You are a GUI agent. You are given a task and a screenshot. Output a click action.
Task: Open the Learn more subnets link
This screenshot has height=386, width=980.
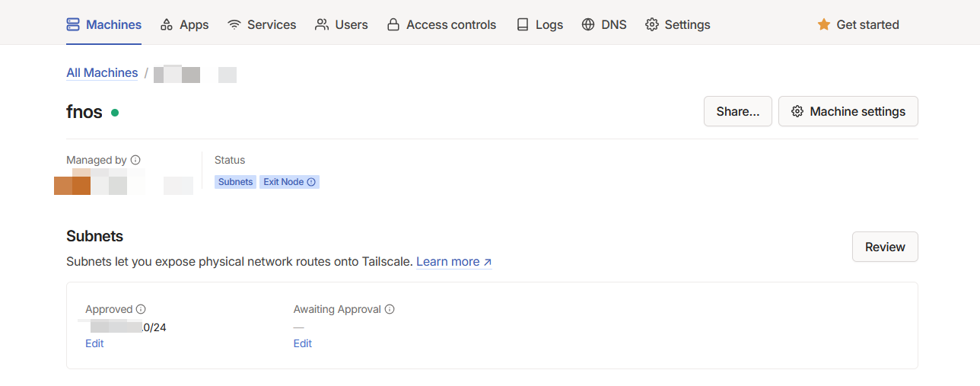click(x=453, y=261)
